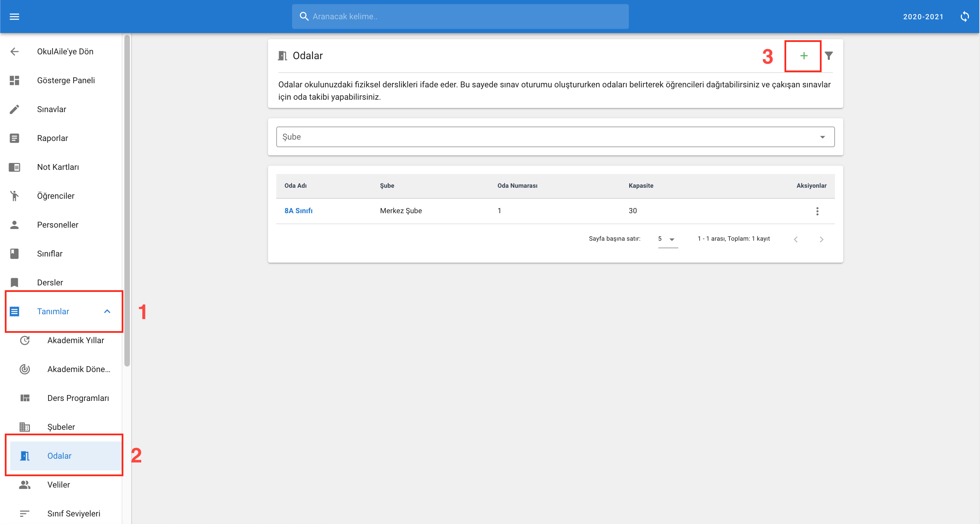980x524 pixels.
Task: Click the Sınavlar pencil icon
Action: point(14,109)
